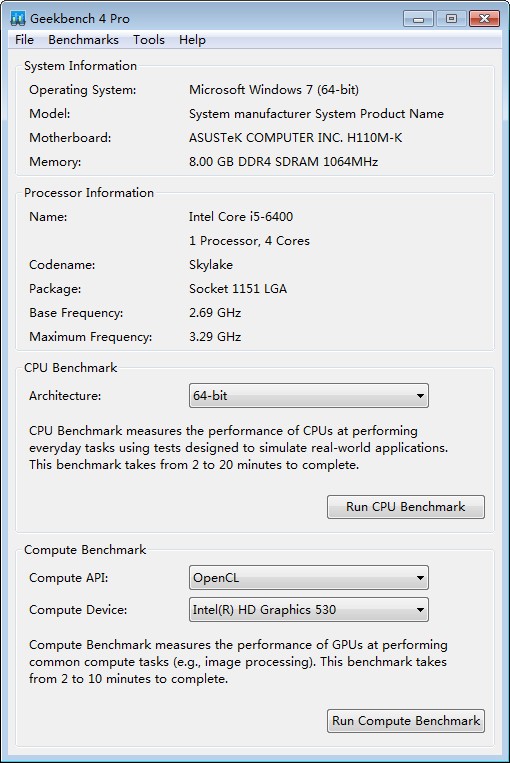Viewport: 510px width, 763px height.
Task: Close the Geekbench 4 Pro window
Action: tap(484, 19)
